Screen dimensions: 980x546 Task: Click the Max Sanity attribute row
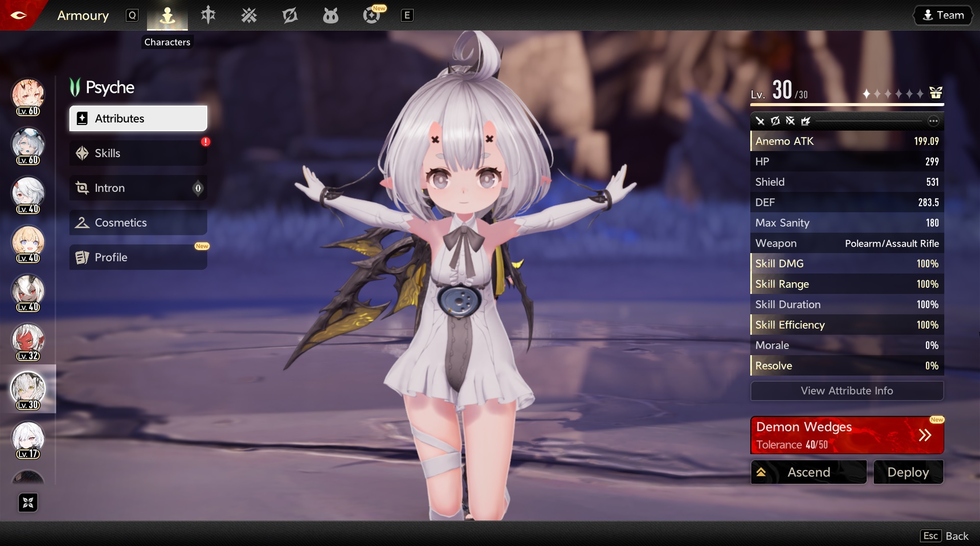[847, 222]
